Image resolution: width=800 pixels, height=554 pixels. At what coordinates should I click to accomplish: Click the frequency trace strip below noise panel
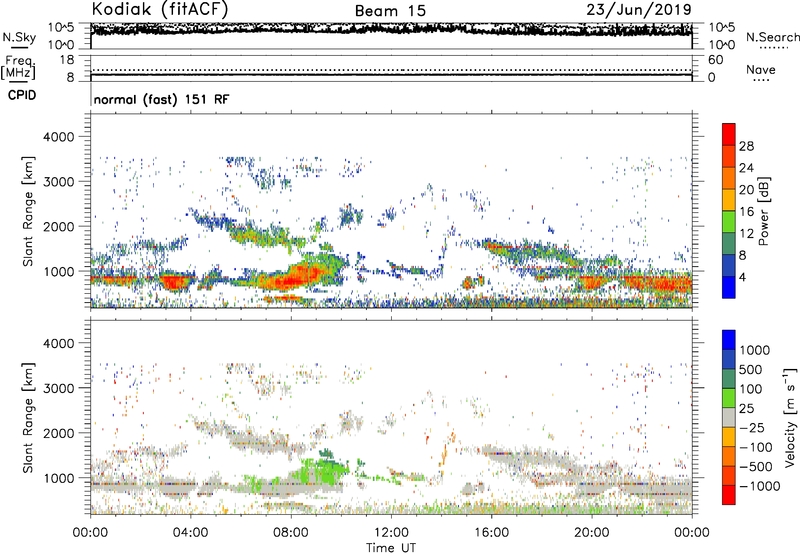pos(391,68)
